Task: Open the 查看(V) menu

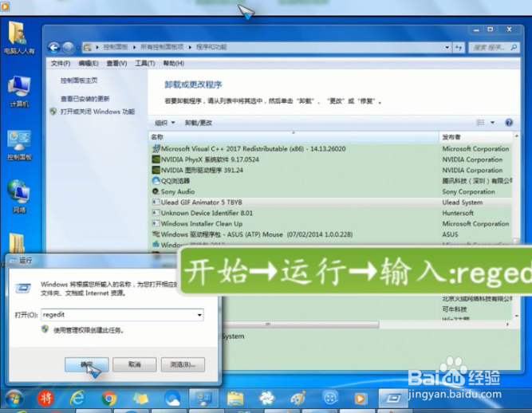Action: click(116, 64)
